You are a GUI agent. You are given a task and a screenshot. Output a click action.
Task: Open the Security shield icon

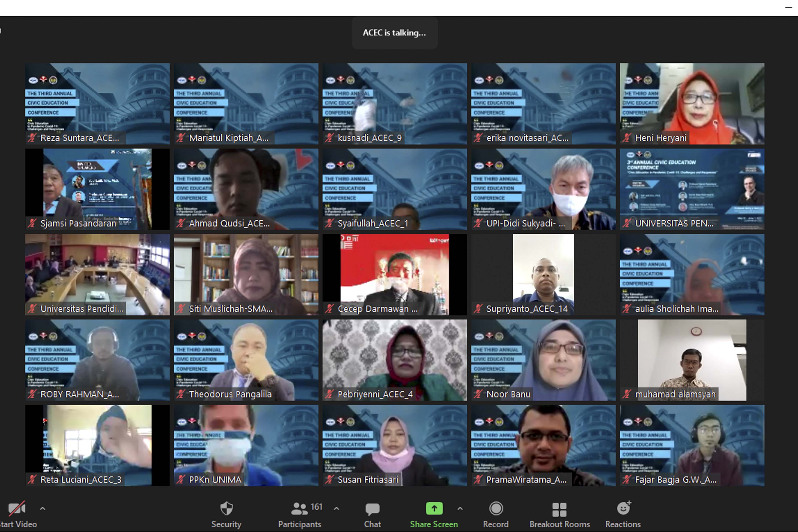click(x=226, y=509)
